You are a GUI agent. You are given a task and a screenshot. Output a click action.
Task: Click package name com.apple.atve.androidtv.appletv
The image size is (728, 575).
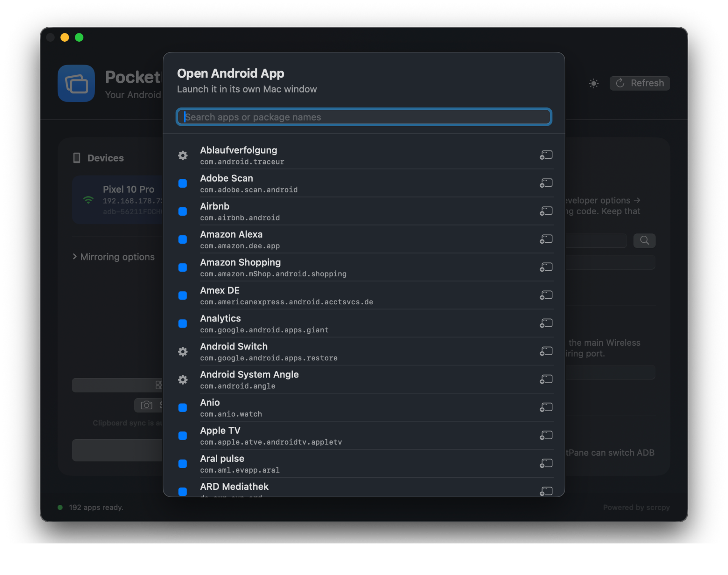pos(271,442)
